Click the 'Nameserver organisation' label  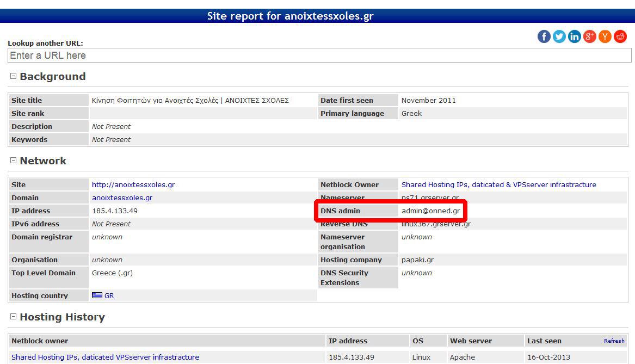pos(343,242)
